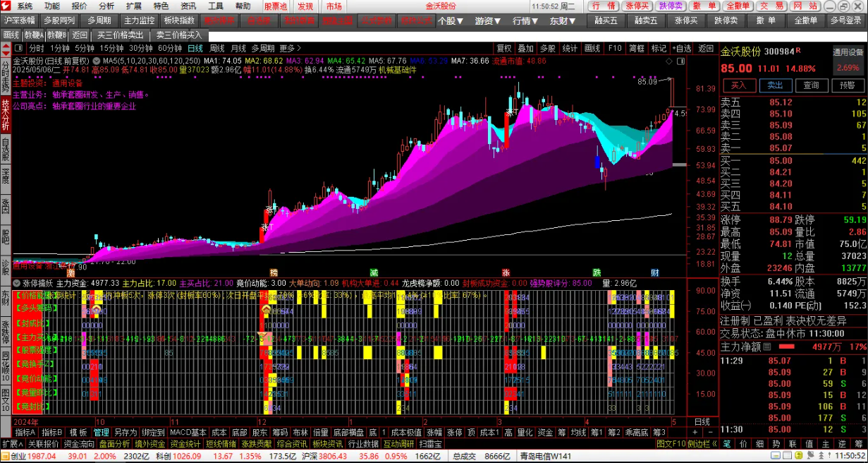Click the red 买入 buy button
Screen dimensions: 868x463
point(738,85)
